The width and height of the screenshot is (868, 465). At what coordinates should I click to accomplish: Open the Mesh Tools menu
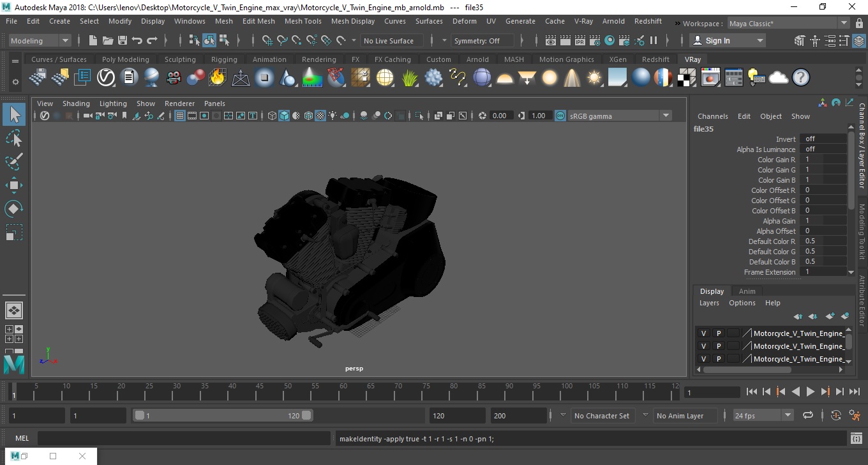tap(303, 21)
